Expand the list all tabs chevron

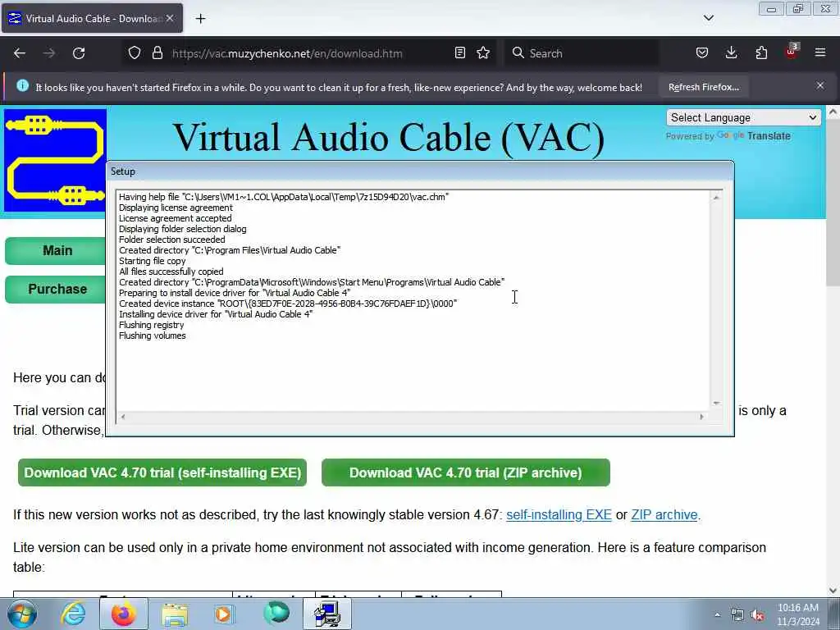[x=709, y=18]
